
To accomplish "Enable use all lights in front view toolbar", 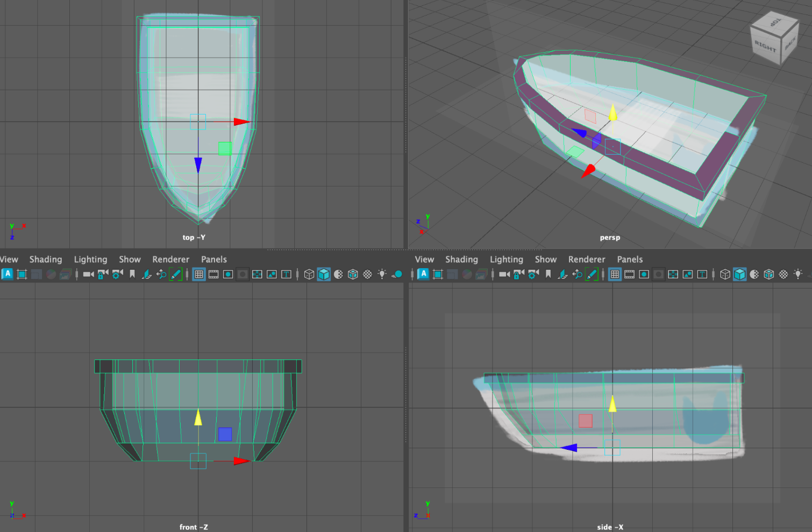I will pyautogui.click(x=382, y=274).
